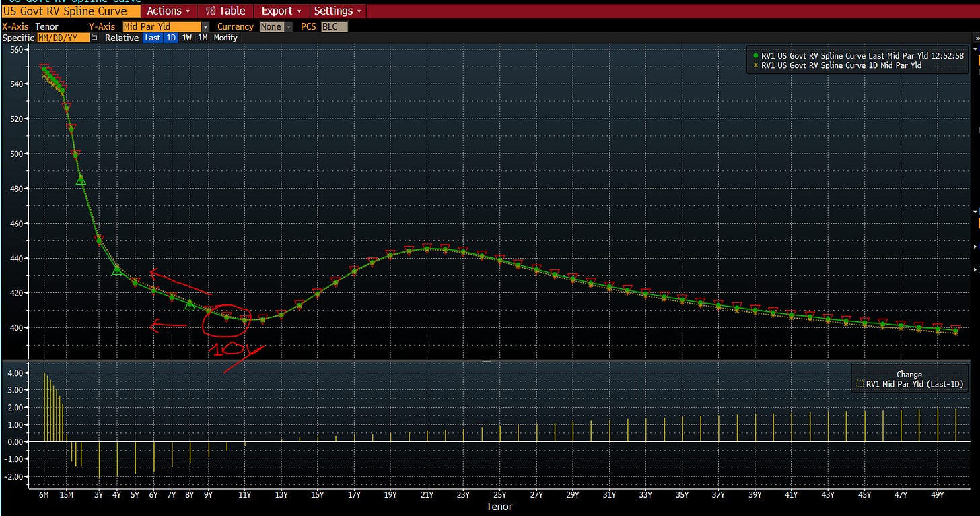Select the 1M relative period
This screenshot has width=980, height=516.
203,38
